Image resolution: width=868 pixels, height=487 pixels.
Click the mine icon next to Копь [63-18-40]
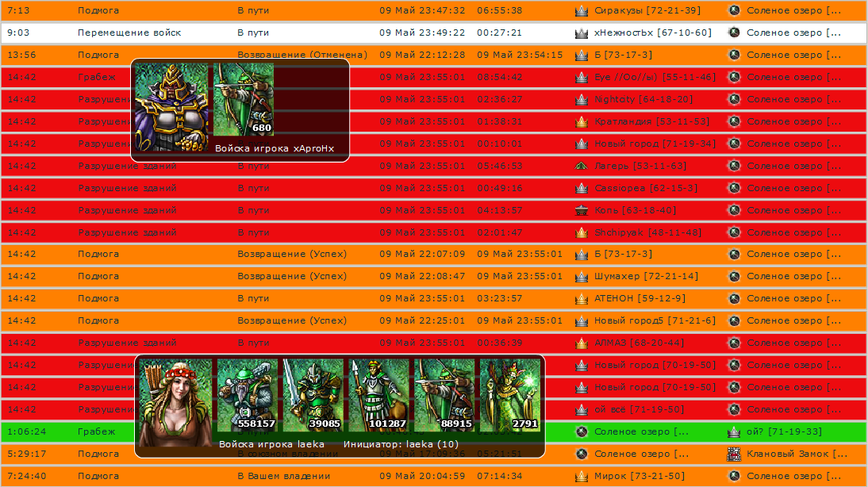(x=581, y=210)
